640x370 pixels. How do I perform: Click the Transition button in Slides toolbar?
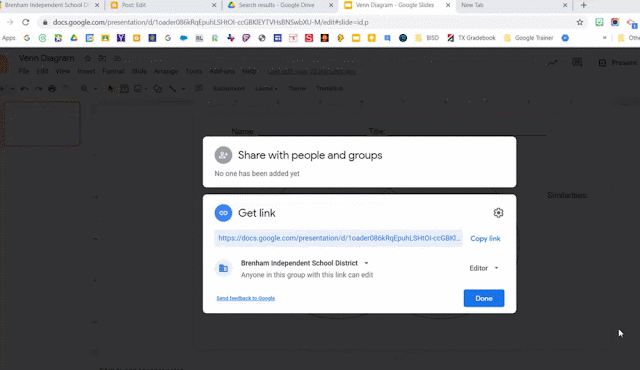[x=329, y=89]
